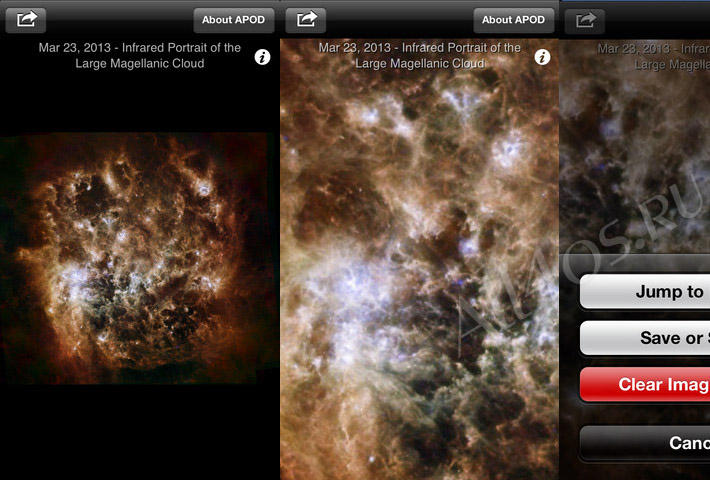Tap the share icon in the middle screen

click(306, 20)
